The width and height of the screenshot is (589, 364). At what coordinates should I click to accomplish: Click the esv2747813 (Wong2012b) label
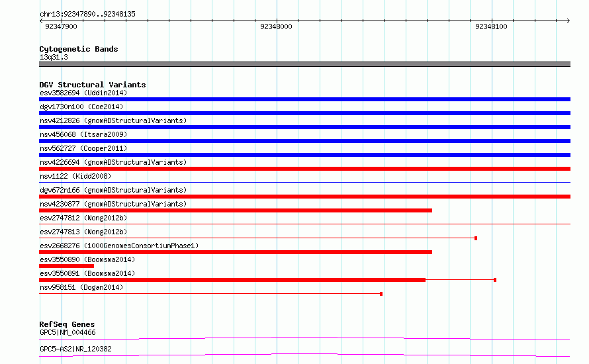coord(83,232)
